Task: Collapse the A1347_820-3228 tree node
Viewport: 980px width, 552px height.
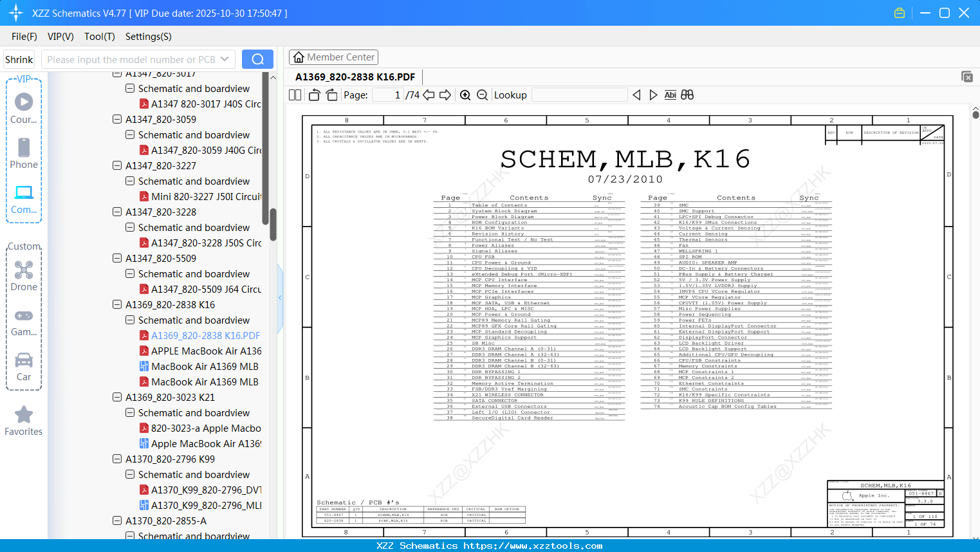Action: point(117,212)
